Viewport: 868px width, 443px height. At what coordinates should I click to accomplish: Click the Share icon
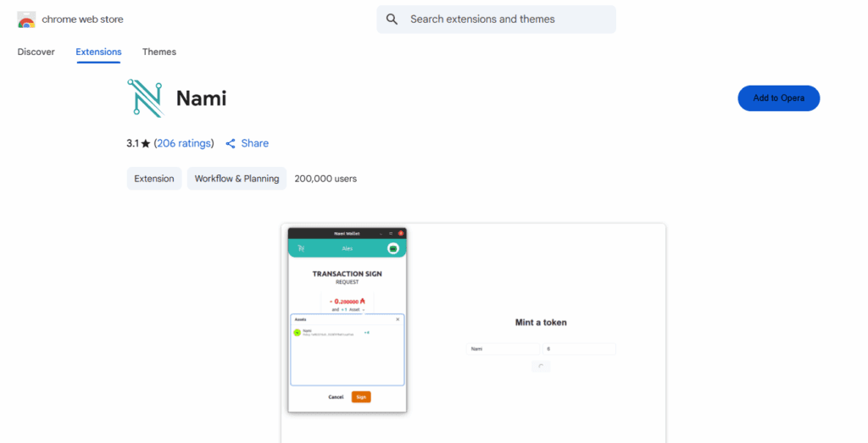pyautogui.click(x=231, y=144)
